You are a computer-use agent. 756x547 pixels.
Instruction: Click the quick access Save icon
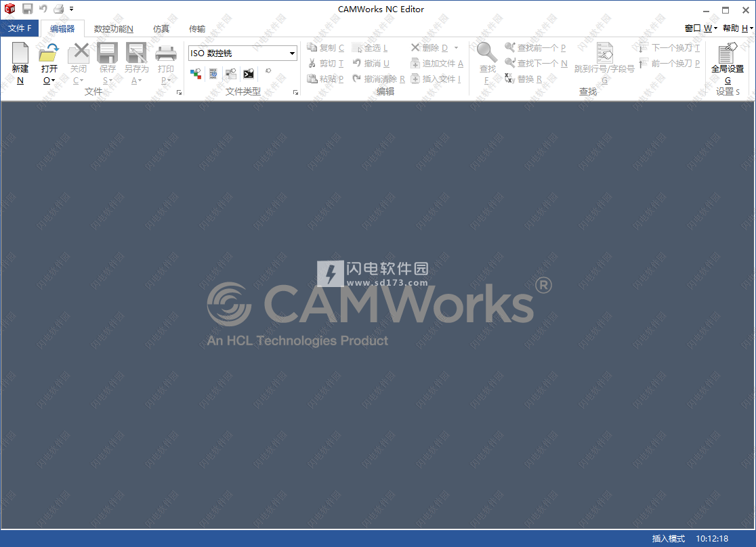pos(28,9)
